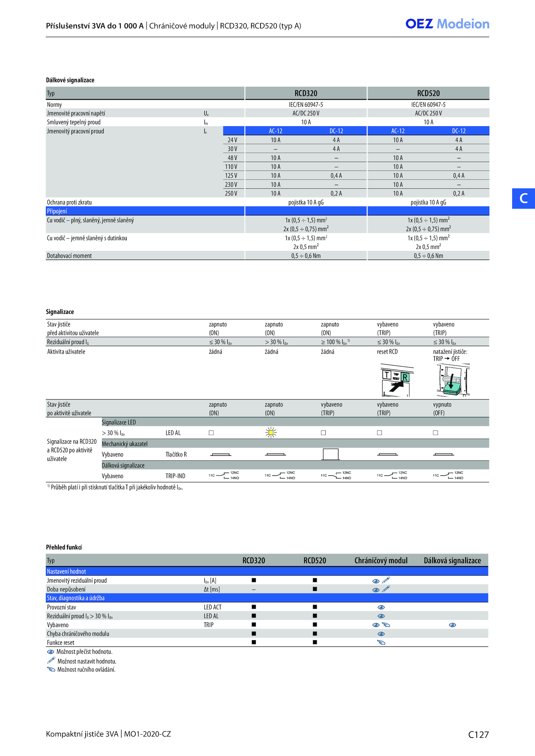The height and width of the screenshot is (756, 535).
Task: Click RCD320 pojistka 10 A gG cell
Action: pos(306,202)
